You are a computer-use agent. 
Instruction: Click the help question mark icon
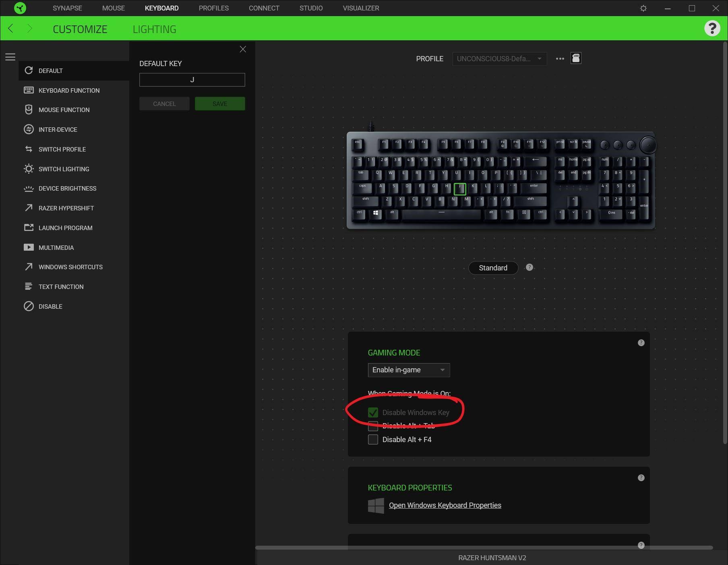pyautogui.click(x=711, y=28)
